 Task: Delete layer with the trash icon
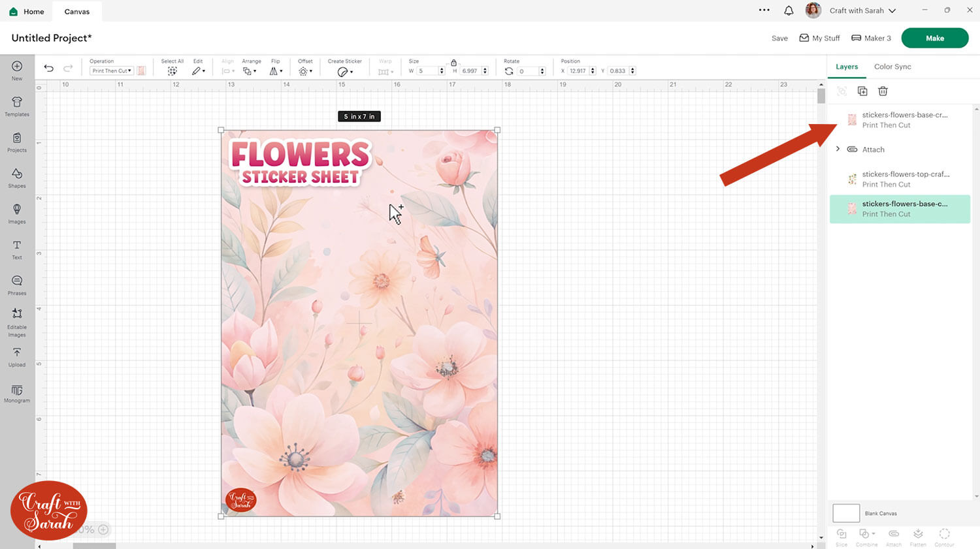click(883, 91)
